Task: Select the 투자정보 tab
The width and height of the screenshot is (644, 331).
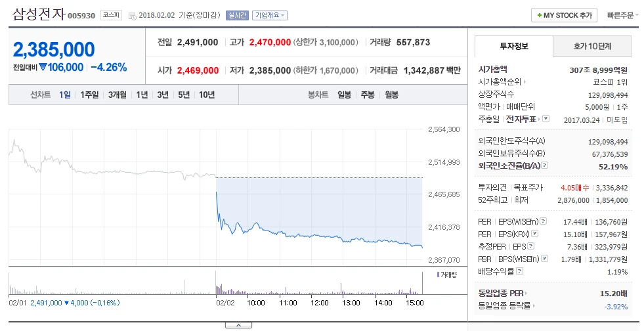Action: click(514, 47)
